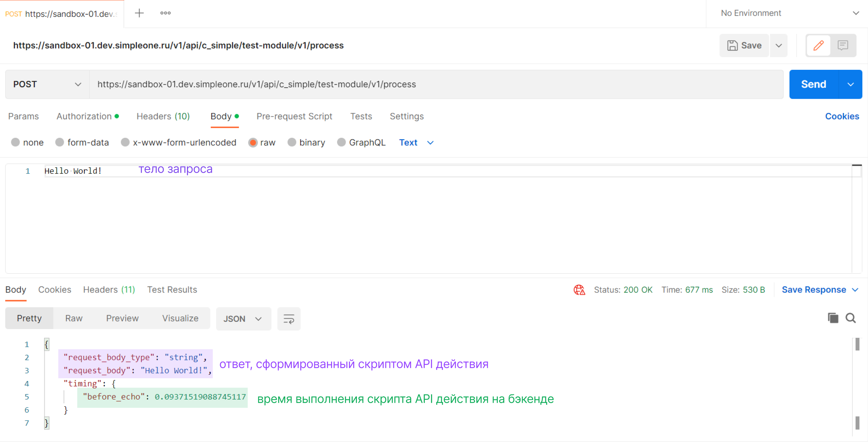This screenshot has height=443, width=868.
Task: Select the binary body option
Action: pyautogui.click(x=292, y=143)
